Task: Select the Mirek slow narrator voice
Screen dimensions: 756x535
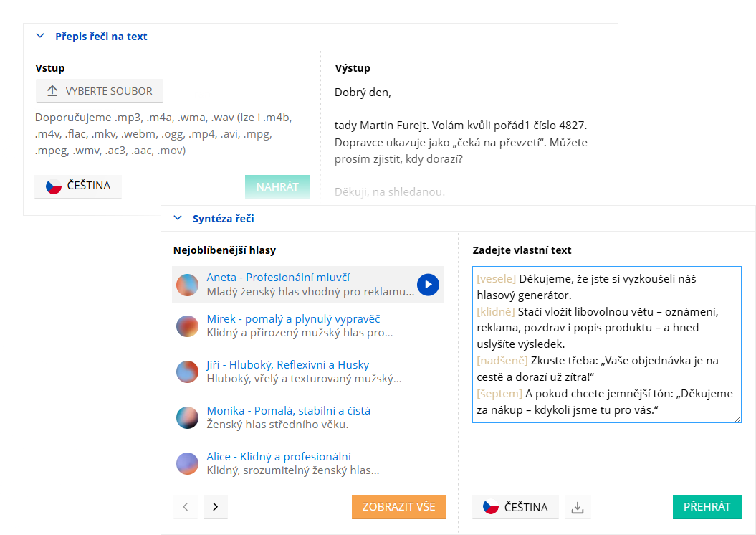Action: click(293, 318)
